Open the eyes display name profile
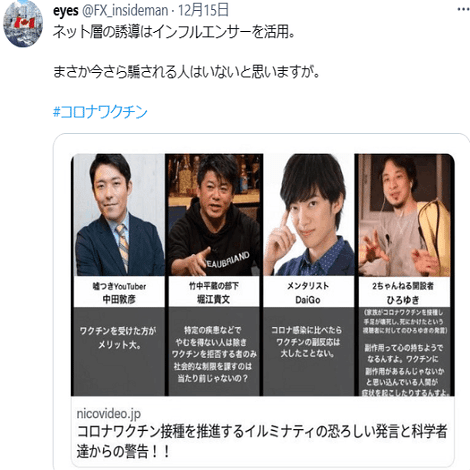This screenshot has height=470, width=470. [66, 11]
